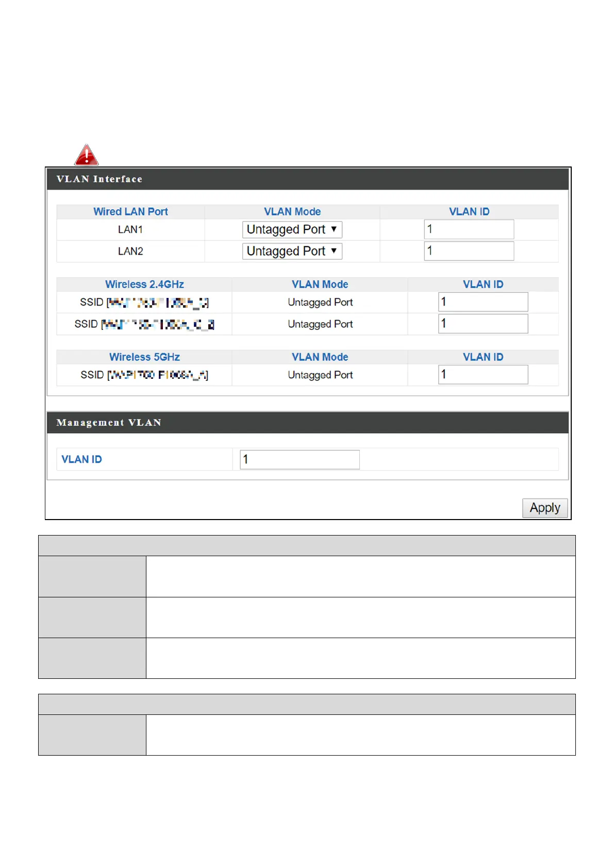This screenshot has height=868, width=614.
Task: Click the SSID label under Wireless 5GHz
Action: coord(144,375)
